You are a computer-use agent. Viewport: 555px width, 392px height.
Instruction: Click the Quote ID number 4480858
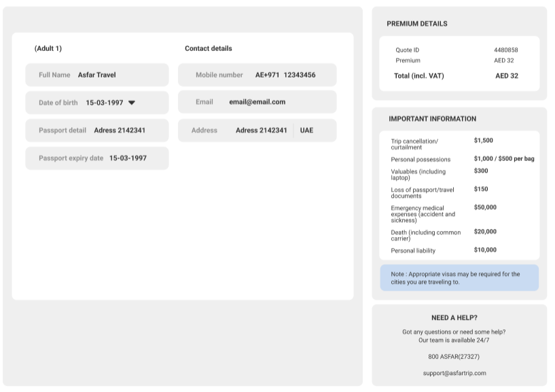[x=505, y=50]
